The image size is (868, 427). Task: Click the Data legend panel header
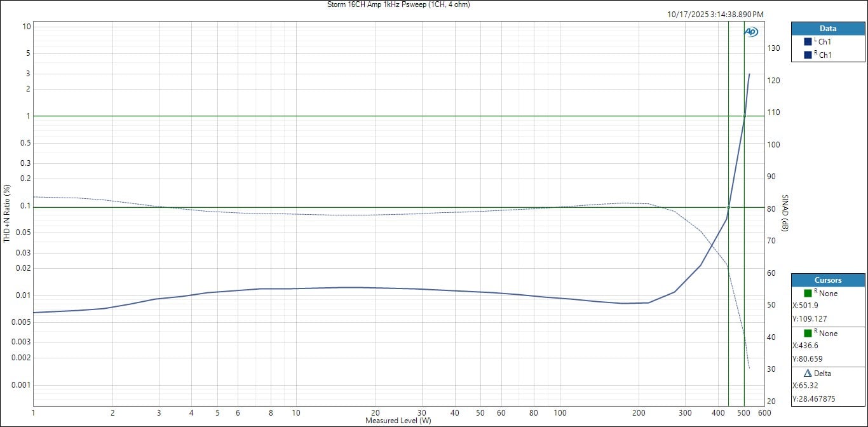827,29
